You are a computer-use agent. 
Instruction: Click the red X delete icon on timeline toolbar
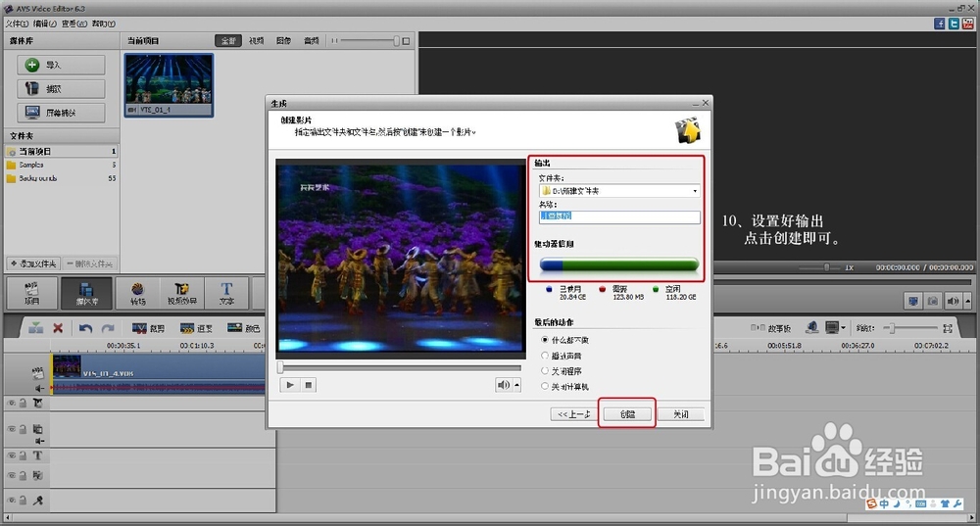[x=58, y=328]
